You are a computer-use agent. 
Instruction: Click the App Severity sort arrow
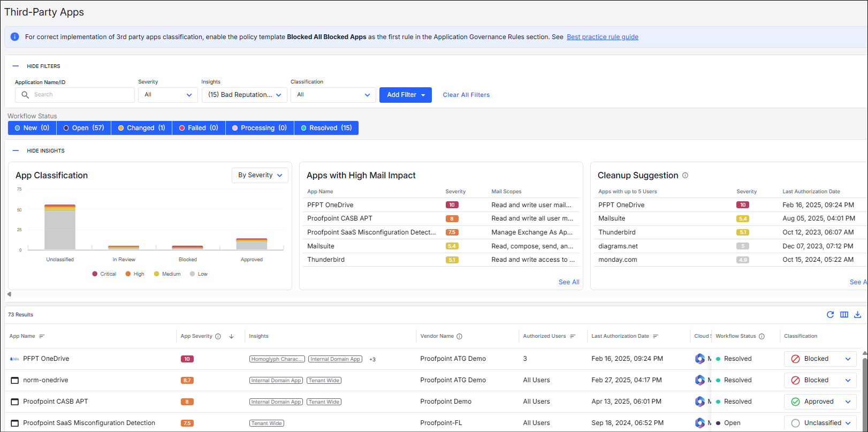pyautogui.click(x=231, y=336)
